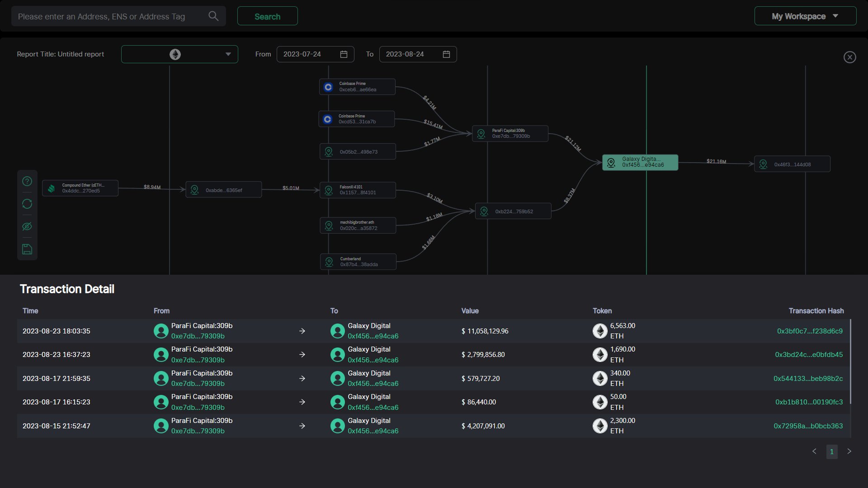
Task: Open transaction hash 0x3bf0c7...f238d6c9
Action: pyautogui.click(x=810, y=331)
